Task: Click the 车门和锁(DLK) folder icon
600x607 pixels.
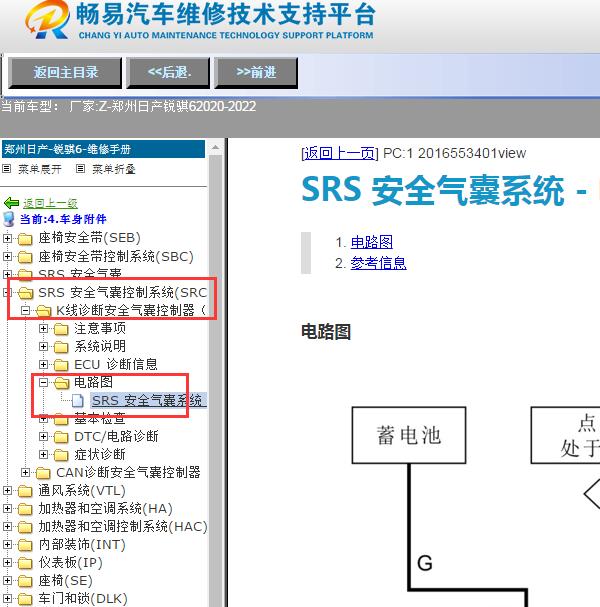Action: click(25, 599)
